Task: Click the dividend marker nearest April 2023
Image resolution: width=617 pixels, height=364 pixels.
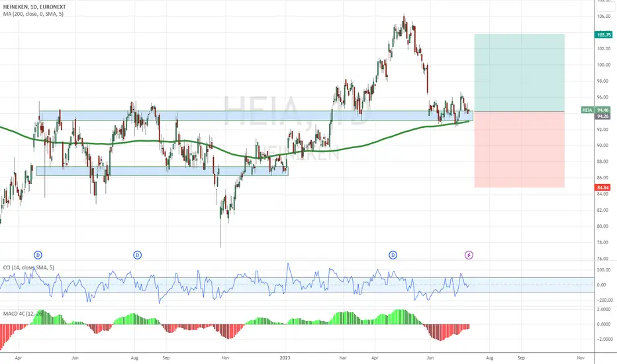Action: (x=393, y=255)
